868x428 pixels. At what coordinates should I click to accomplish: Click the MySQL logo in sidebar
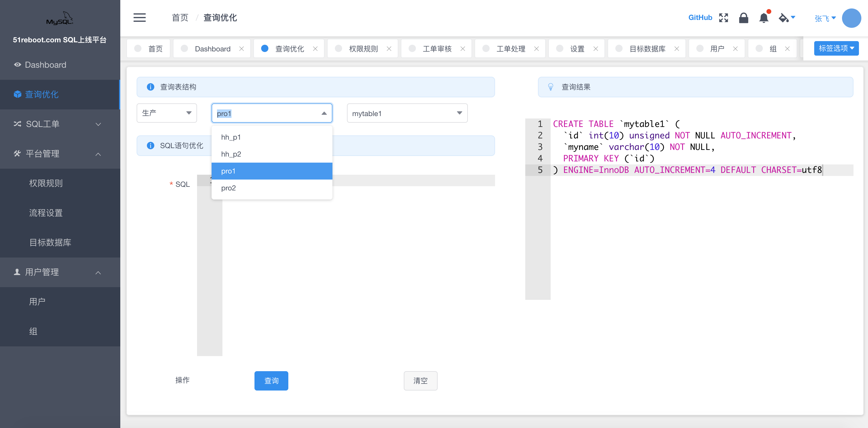pos(60,18)
